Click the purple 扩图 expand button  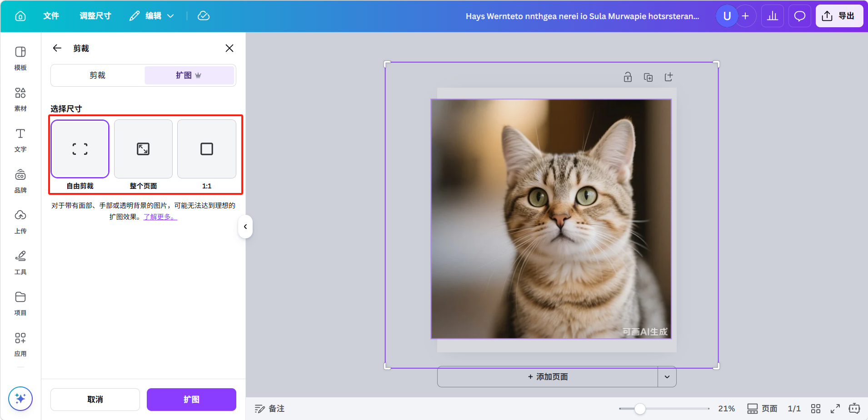tap(191, 400)
